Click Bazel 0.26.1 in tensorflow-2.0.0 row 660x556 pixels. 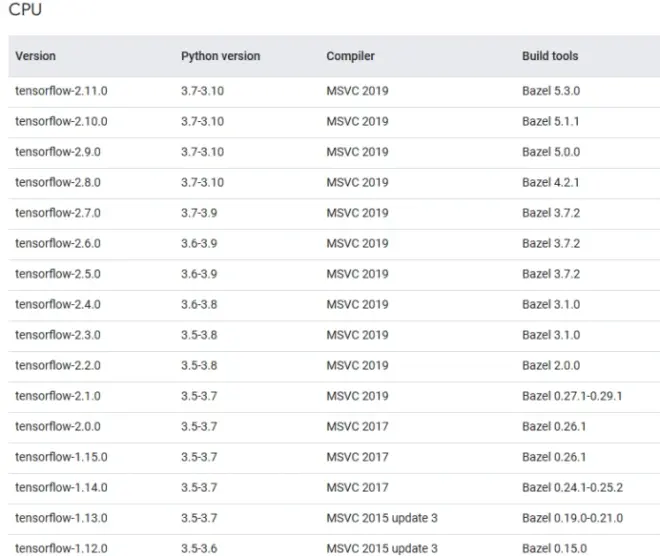(x=554, y=427)
